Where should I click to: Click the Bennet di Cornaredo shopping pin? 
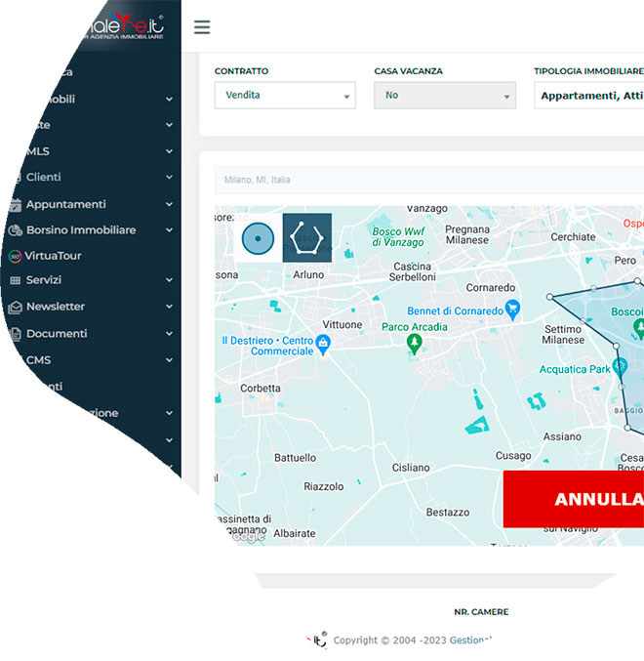point(512,310)
